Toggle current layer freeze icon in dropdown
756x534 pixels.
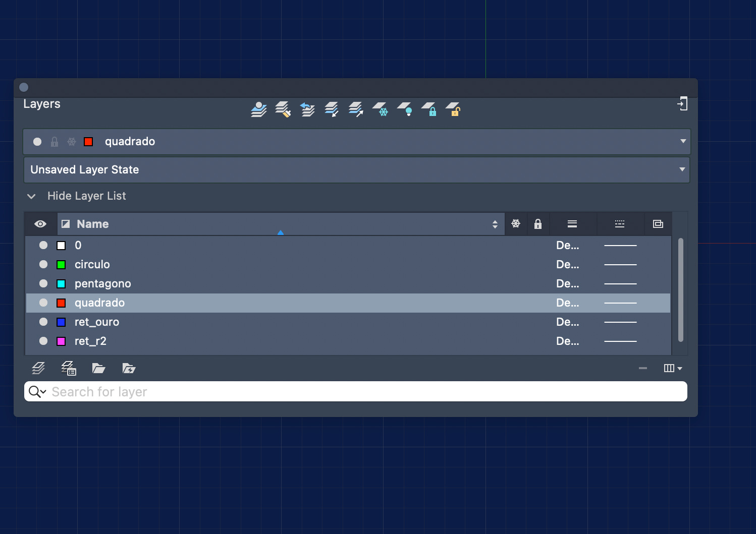[72, 142]
